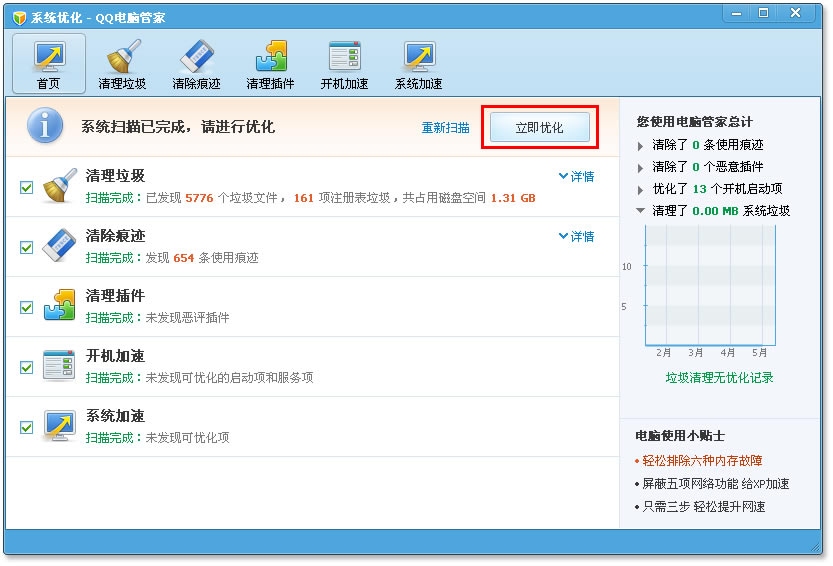Open the 屏蔽五项网络功能 给XP加速 tip
Viewport: 833px width, 566px height.
click(716, 484)
